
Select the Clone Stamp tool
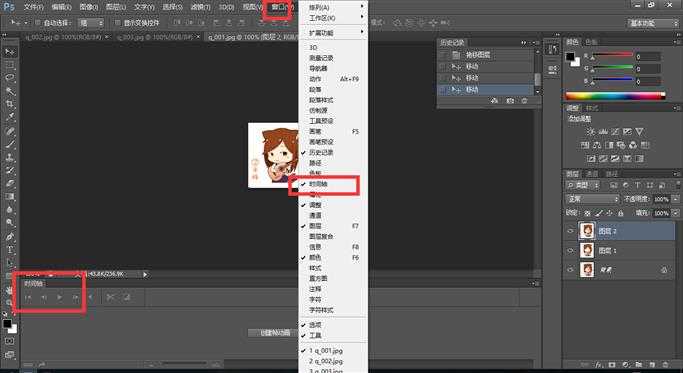(x=10, y=157)
